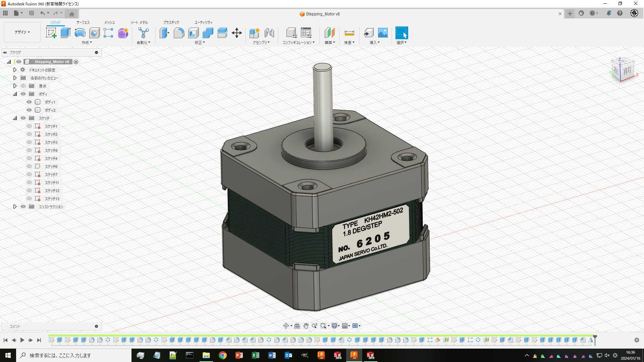Open the 作成 menu label
The image size is (644, 362).
[87, 43]
